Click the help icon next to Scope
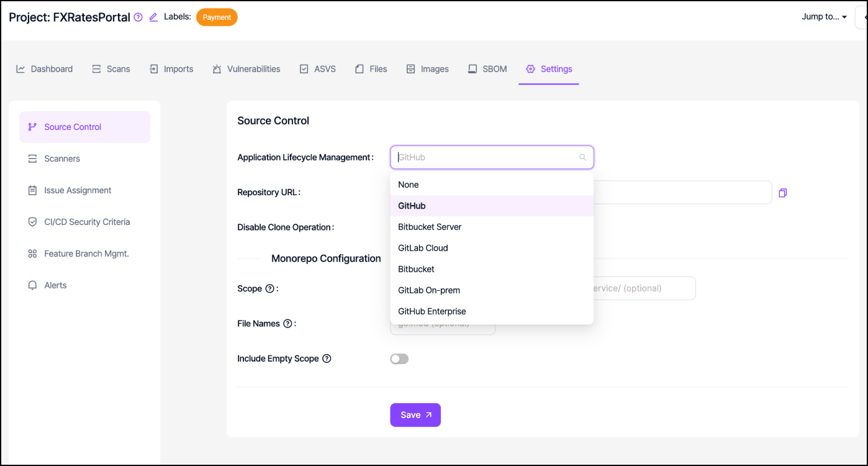The width and height of the screenshot is (868, 466). [x=269, y=288]
